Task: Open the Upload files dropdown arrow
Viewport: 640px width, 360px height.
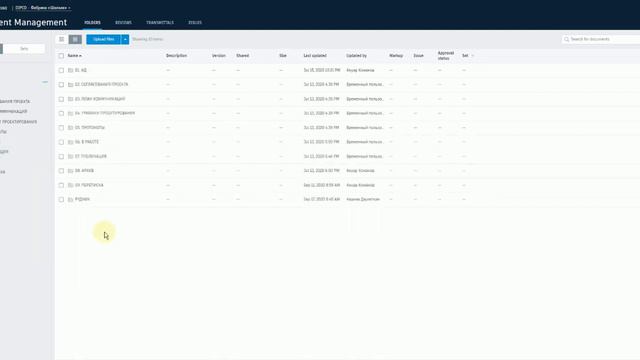Action: pos(125,39)
